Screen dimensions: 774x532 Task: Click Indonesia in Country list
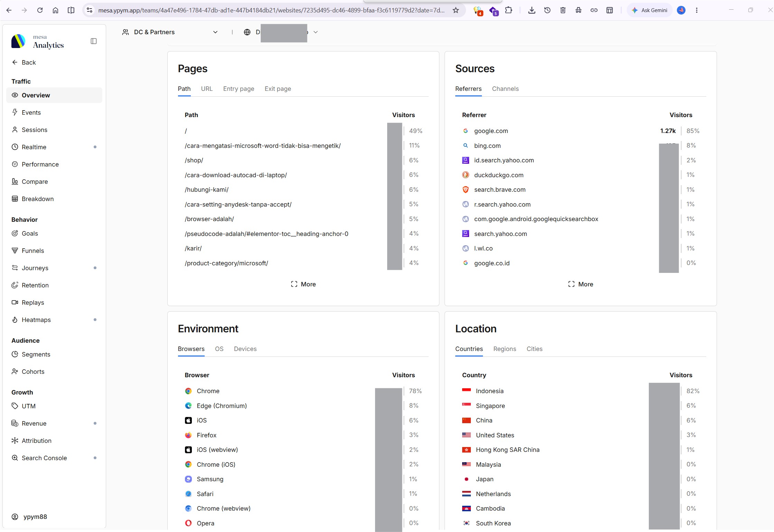tap(580, 391)
